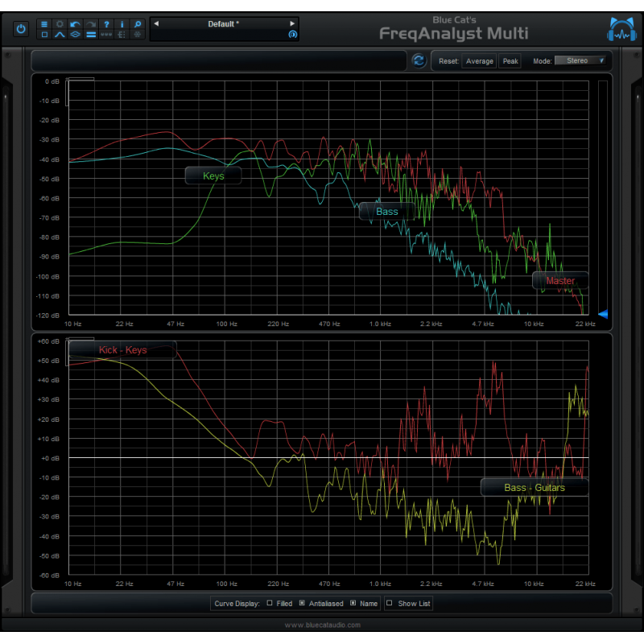This screenshot has width=644, height=644.
Task: Select the zoom magnifier icon
Action: (x=137, y=23)
